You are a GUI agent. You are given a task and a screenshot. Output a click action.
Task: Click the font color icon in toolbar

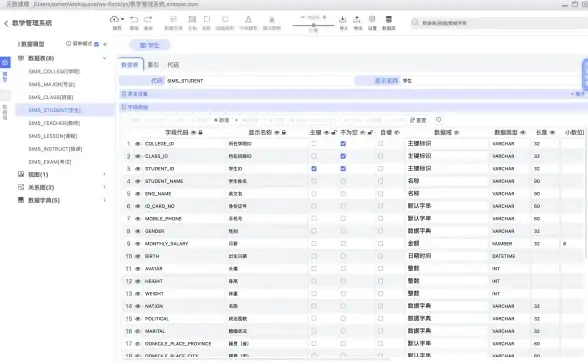tap(248, 19)
